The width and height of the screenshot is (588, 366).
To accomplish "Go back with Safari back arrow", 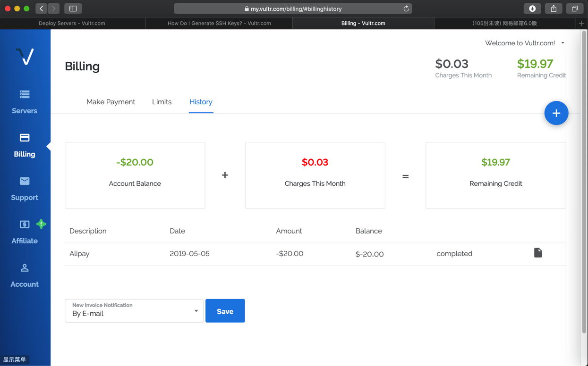I will click(42, 8).
